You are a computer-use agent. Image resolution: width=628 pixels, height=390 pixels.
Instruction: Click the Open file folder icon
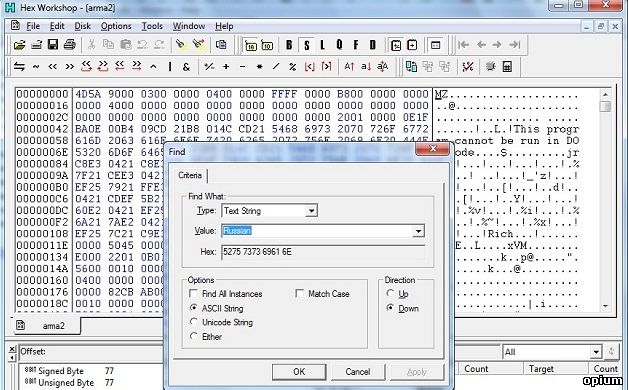click(x=19, y=45)
